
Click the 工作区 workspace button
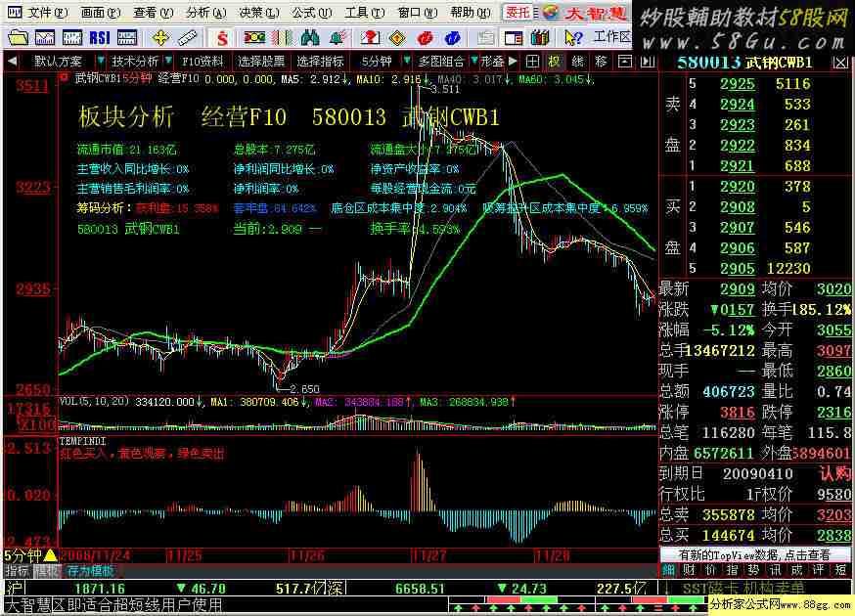point(611,37)
